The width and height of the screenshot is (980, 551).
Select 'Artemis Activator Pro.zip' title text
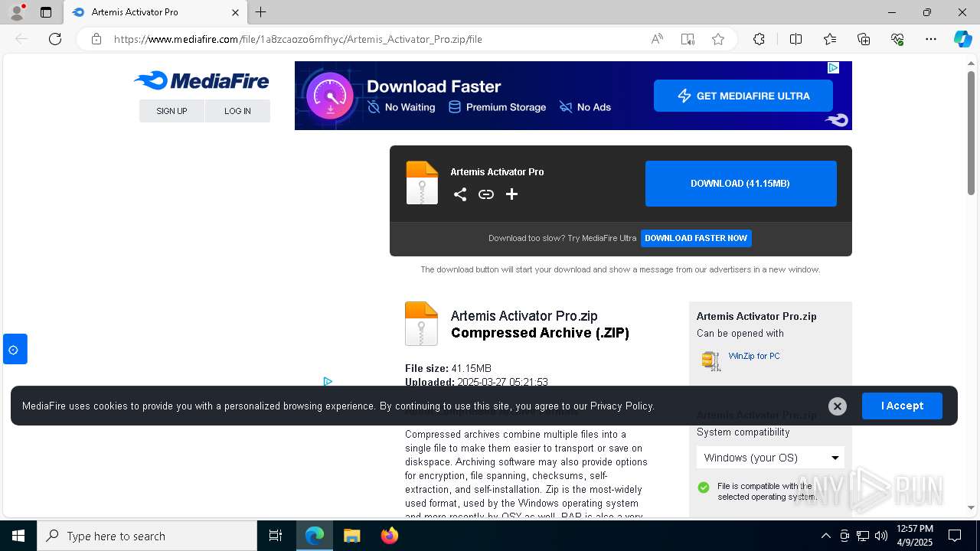click(x=524, y=316)
